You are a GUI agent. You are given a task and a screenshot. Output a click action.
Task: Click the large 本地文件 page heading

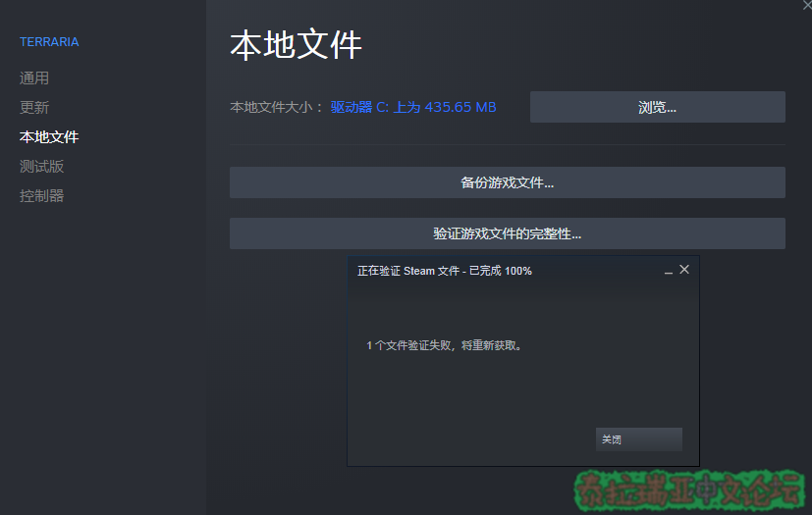tap(296, 44)
